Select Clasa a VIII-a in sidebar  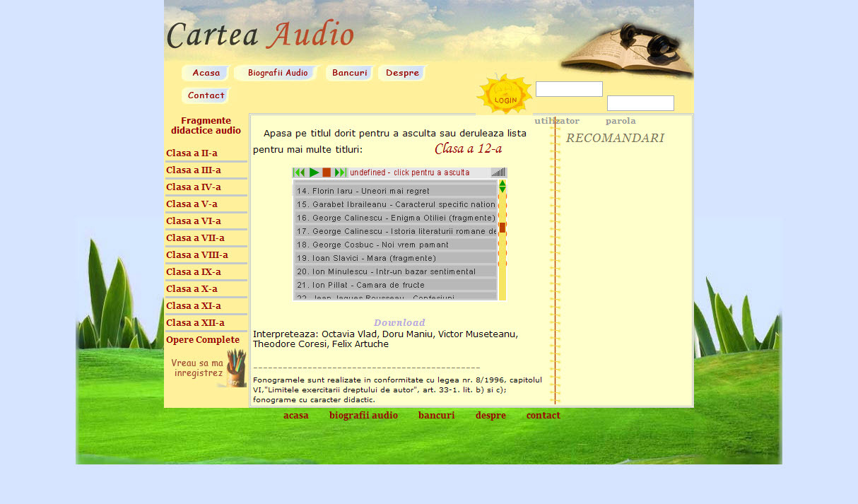197,255
